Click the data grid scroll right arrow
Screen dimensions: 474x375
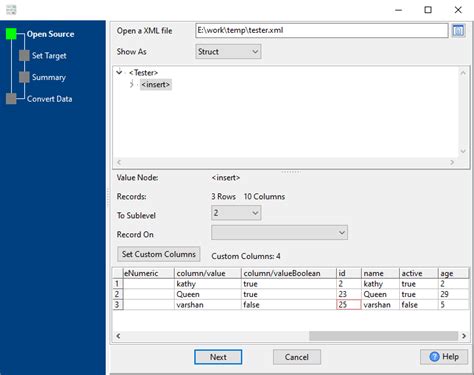tap(464, 336)
